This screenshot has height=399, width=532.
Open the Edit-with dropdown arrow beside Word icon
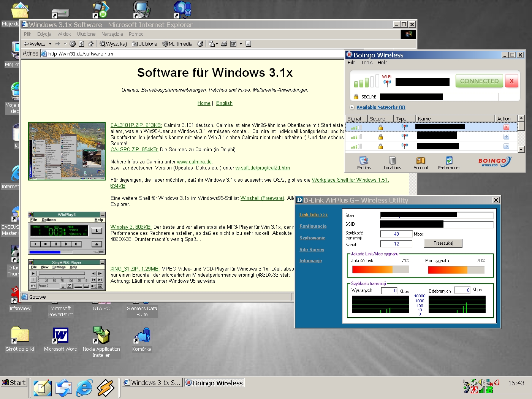click(241, 44)
